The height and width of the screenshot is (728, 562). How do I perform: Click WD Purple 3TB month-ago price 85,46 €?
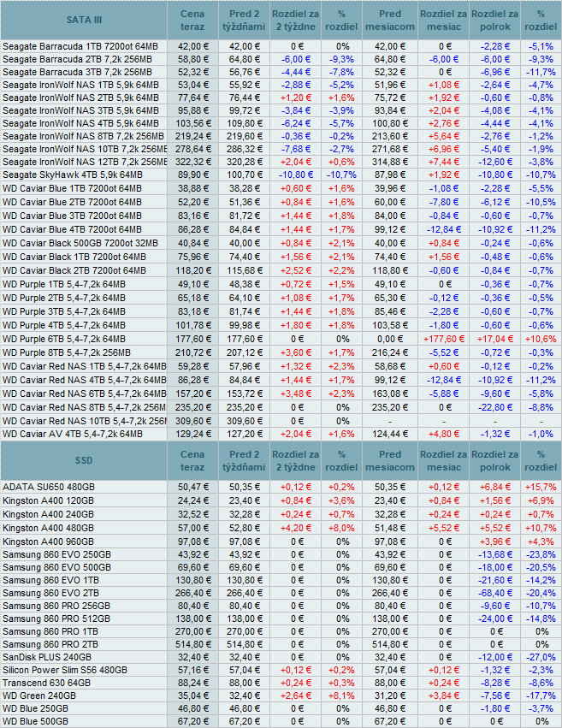coord(390,312)
